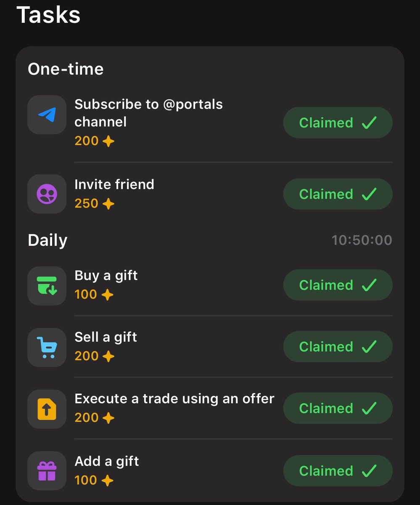Tap the Telegram paper-plane icon
Screen dimensions: 420x505
(x=47, y=115)
